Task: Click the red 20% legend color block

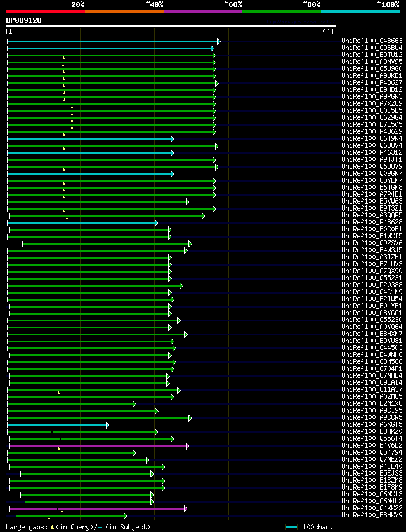Action: click(46, 11)
